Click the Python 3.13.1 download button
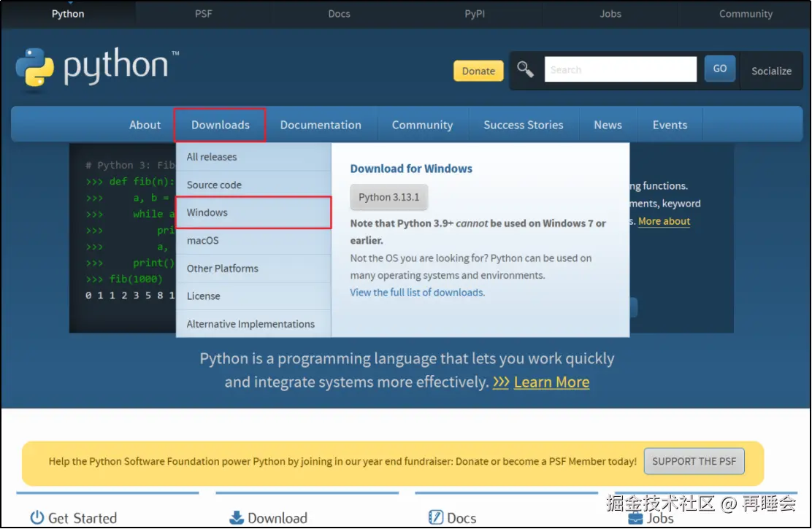 (389, 197)
